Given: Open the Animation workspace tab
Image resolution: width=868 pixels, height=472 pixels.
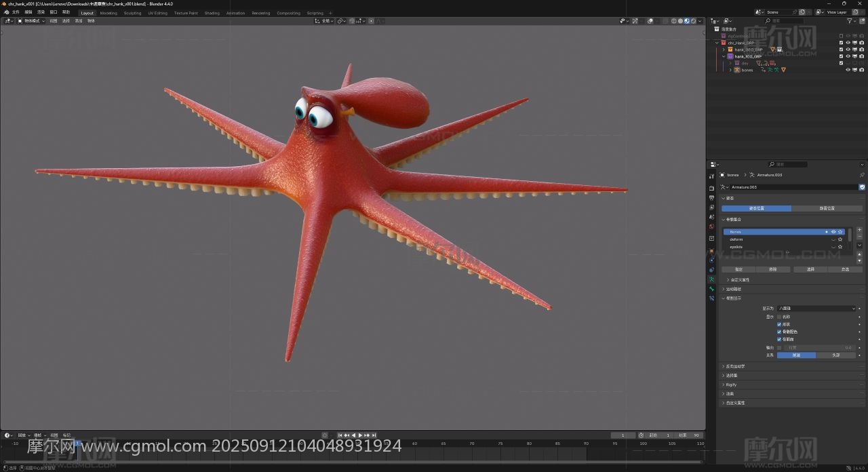Looking at the screenshot, I should [x=235, y=13].
